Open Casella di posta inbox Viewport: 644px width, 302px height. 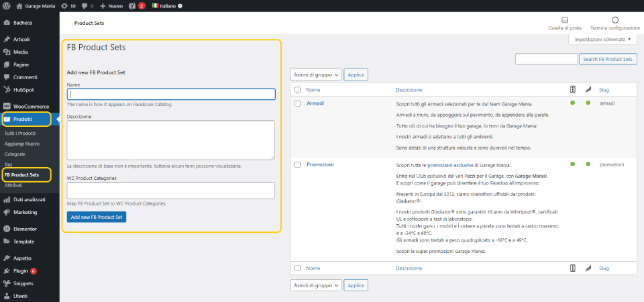point(565,23)
